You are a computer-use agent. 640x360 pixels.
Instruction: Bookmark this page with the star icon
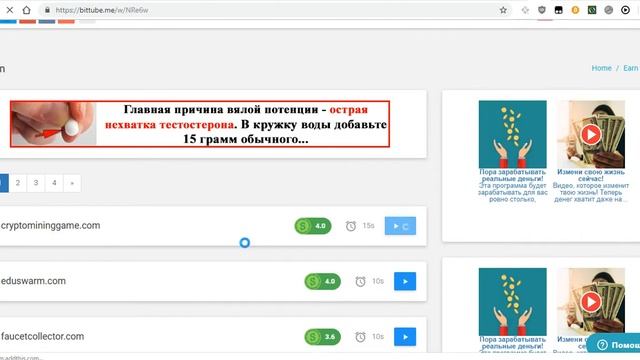(503, 10)
